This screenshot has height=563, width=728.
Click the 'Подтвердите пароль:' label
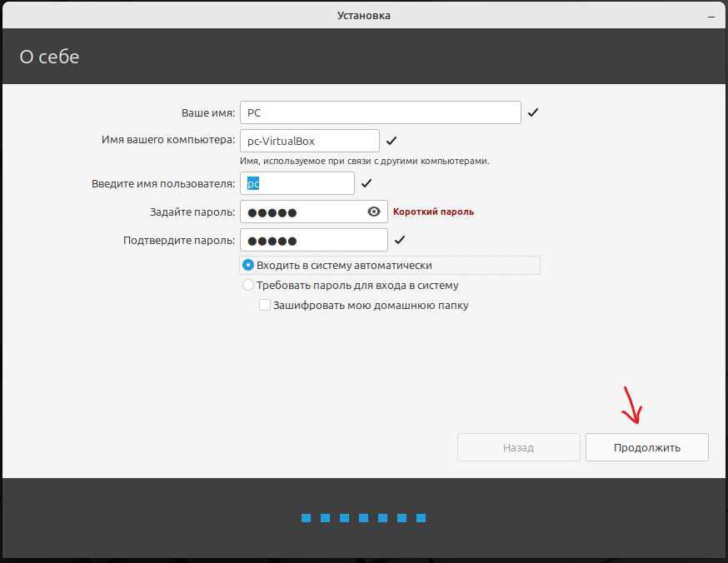[x=179, y=241]
